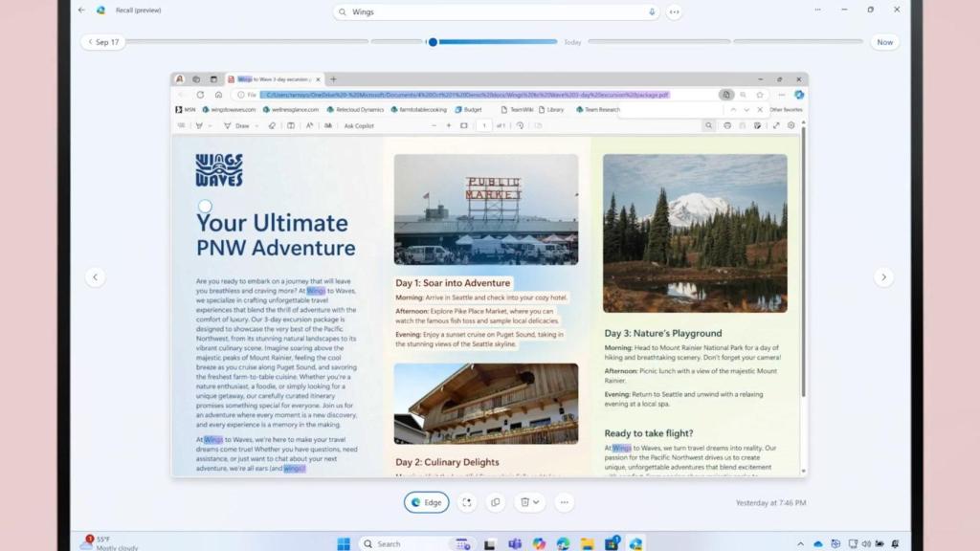Open document search with the magnifier icon
This screenshot has width=980, height=551.
click(x=710, y=125)
